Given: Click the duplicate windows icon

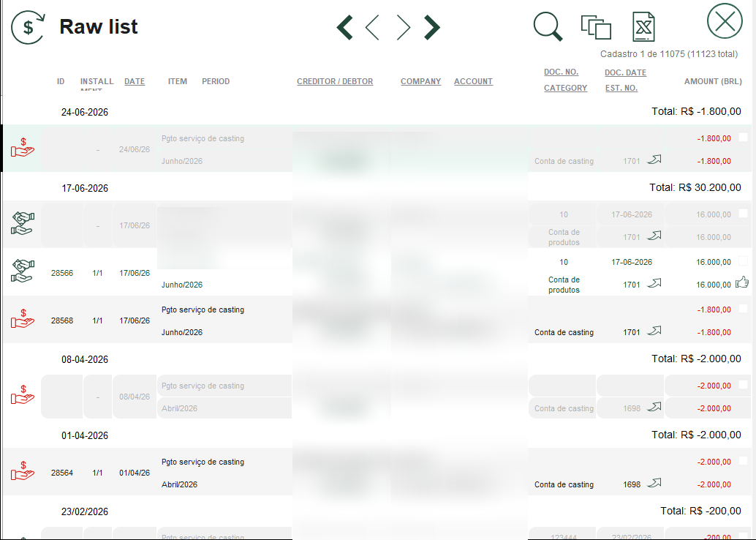Looking at the screenshot, I should (596, 27).
